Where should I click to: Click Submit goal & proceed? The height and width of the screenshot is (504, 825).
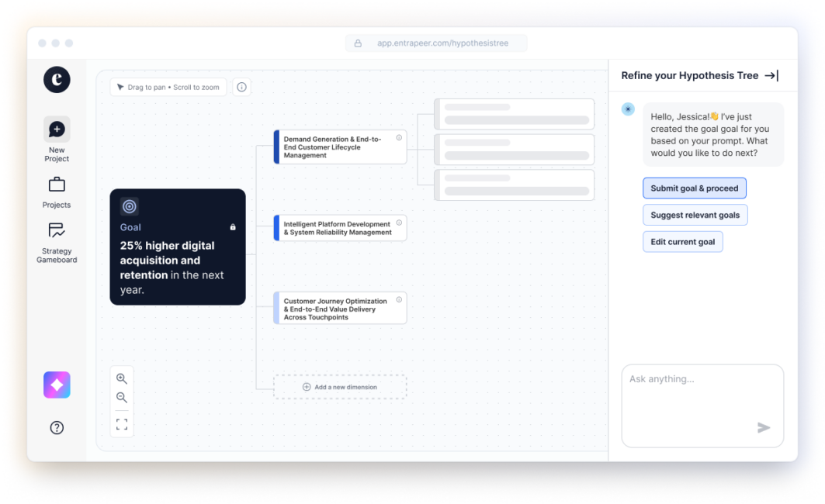(x=694, y=188)
